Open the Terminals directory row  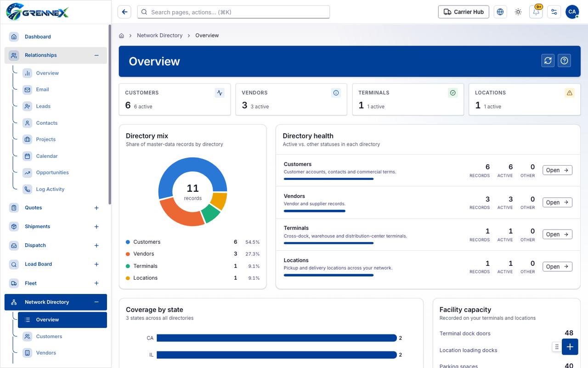pyautogui.click(x=557, y=234)
